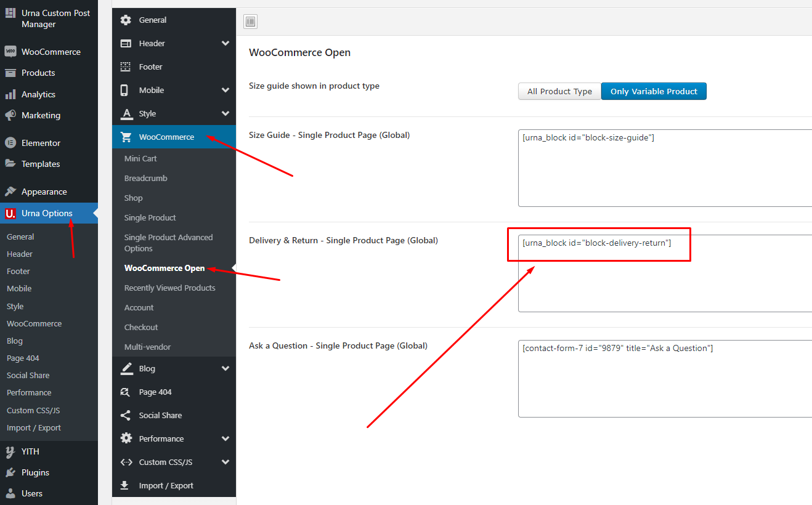The height and width of the screenshot is (505, 812).
Task: Open the Account submenu item
Action: [139, 307]
